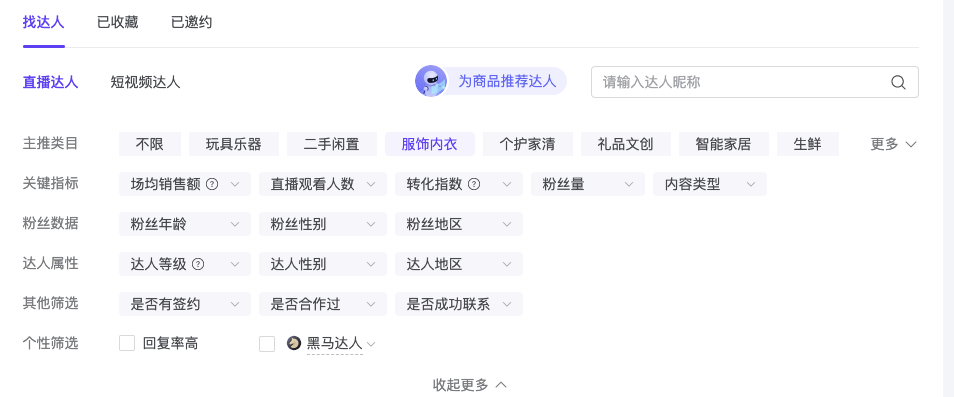Viewport: 954px width, 397px height.
Task: Click help icon next to 转化指数
Action: (474, 184)
